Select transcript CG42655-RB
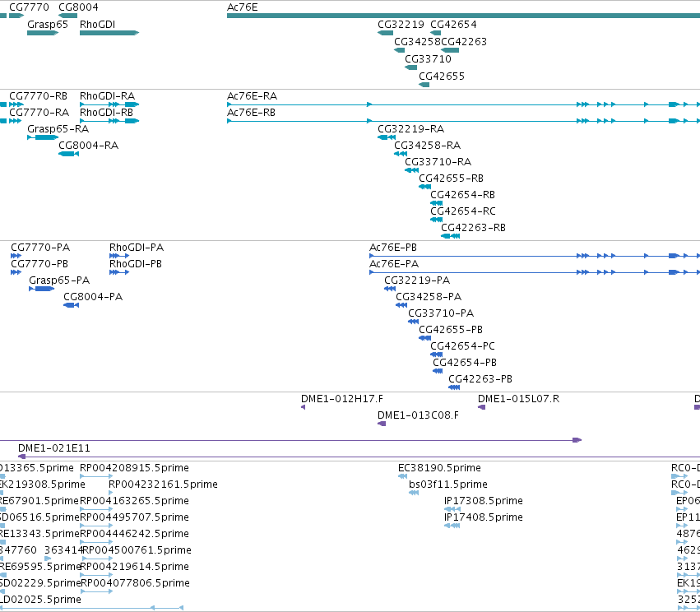This screenshot has height=612, width=700. click(451, 178)
